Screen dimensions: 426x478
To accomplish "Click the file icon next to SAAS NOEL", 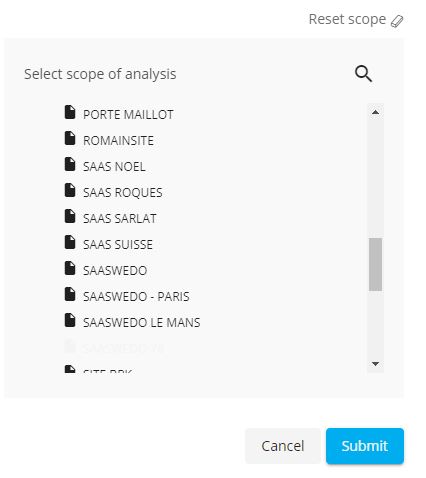I will (x=70, y=164).
